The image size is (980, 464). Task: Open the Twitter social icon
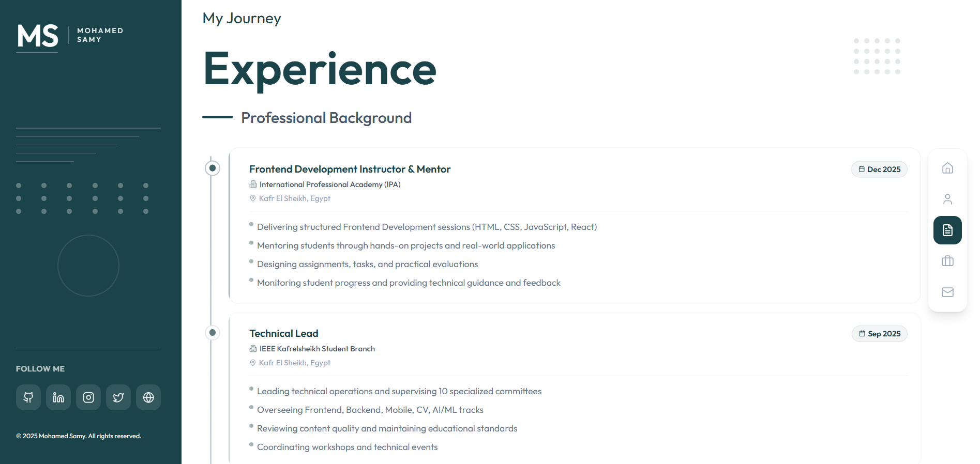click(118, 397)
